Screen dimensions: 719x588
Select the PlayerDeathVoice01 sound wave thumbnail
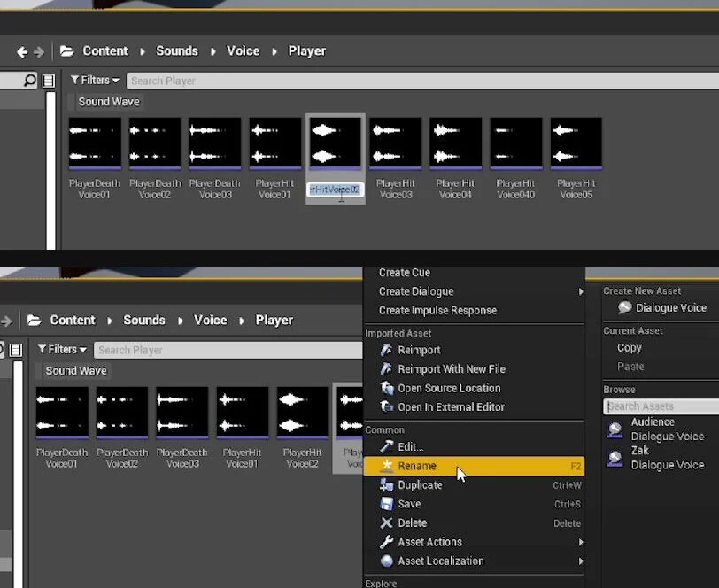[x=95, y=142]
